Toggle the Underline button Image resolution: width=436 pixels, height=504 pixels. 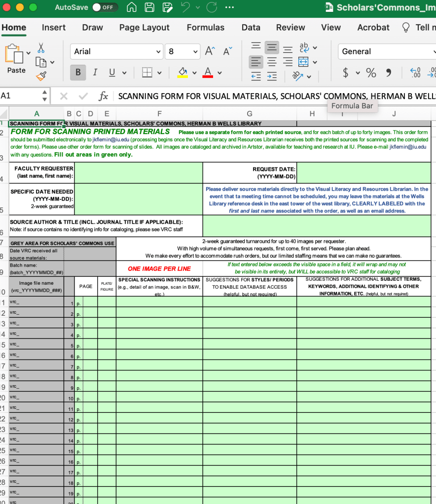click(x=112, y=72)
